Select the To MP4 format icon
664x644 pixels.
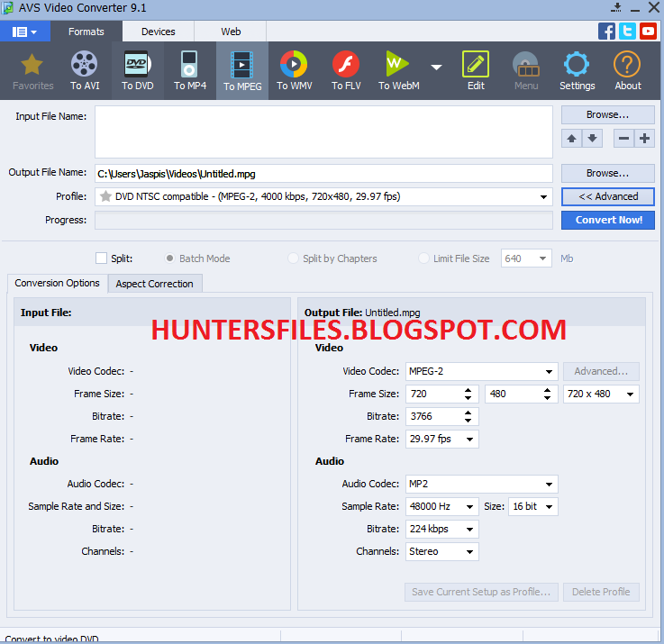[x=190, y=71]
